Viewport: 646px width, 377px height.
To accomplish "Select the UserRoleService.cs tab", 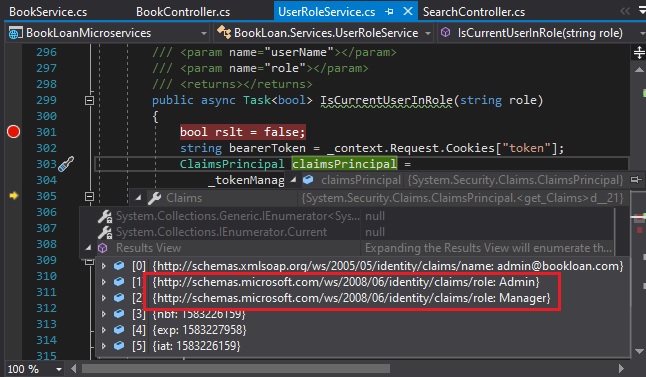I will [326, 12].
